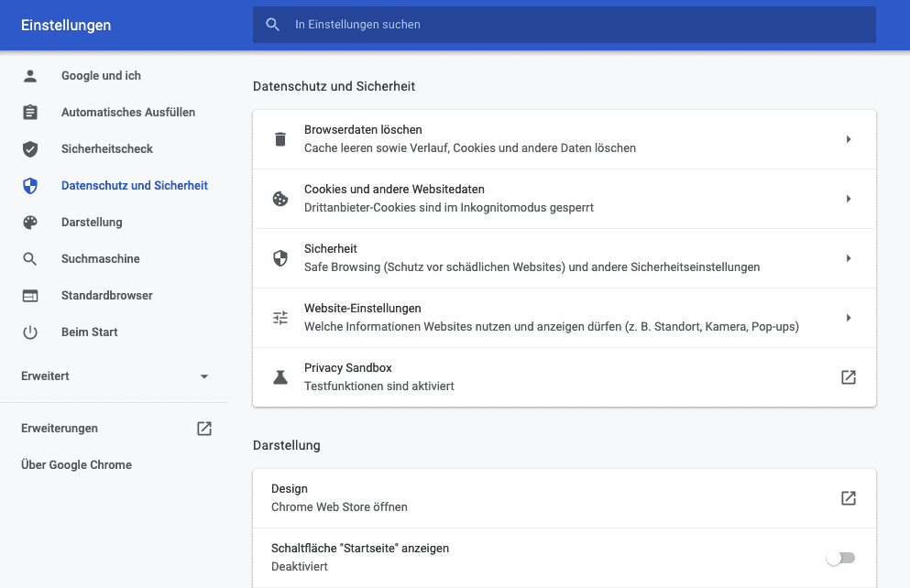Select Sicherheitscheck in the sidebar
This screenshot has width=910, height=588.
click(107, 149)
